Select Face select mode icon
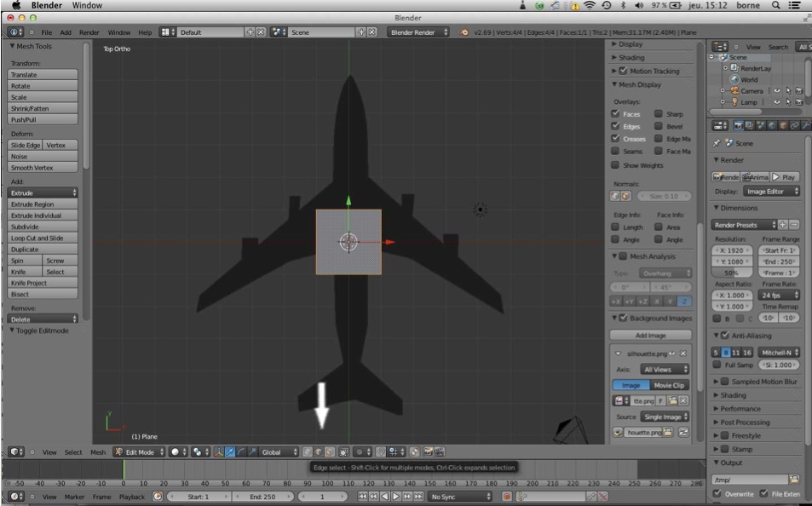Image resolution: width=812 pixels, height=506 pixels. tap(330, 451)
